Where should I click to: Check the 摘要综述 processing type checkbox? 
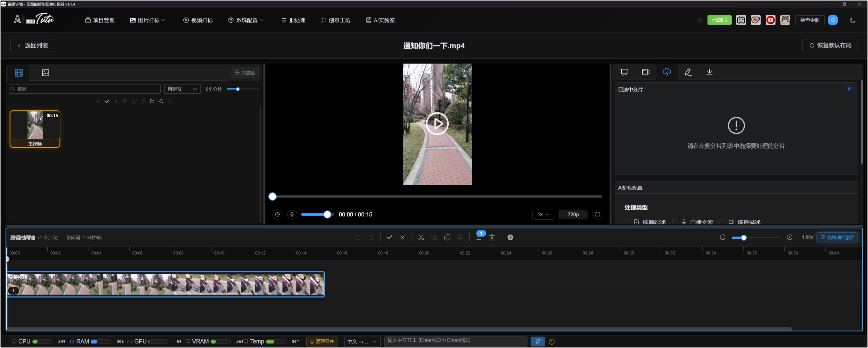[627, 222]
